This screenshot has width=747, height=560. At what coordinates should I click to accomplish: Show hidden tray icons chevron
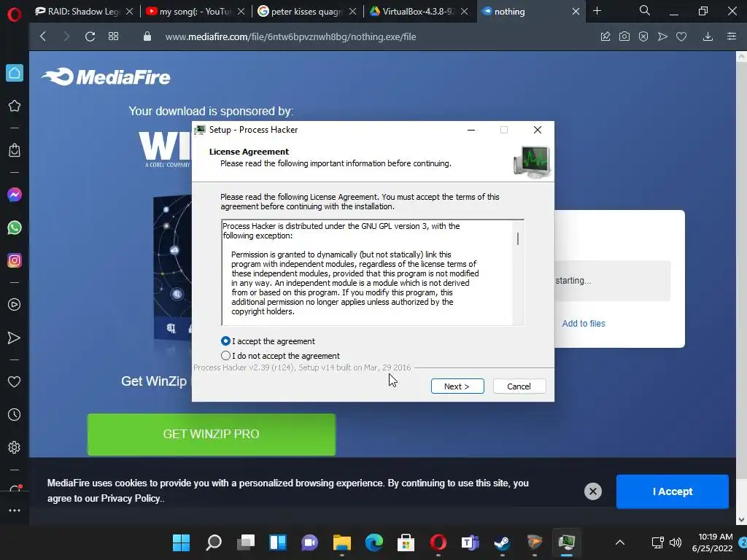[x=620, y=542]
